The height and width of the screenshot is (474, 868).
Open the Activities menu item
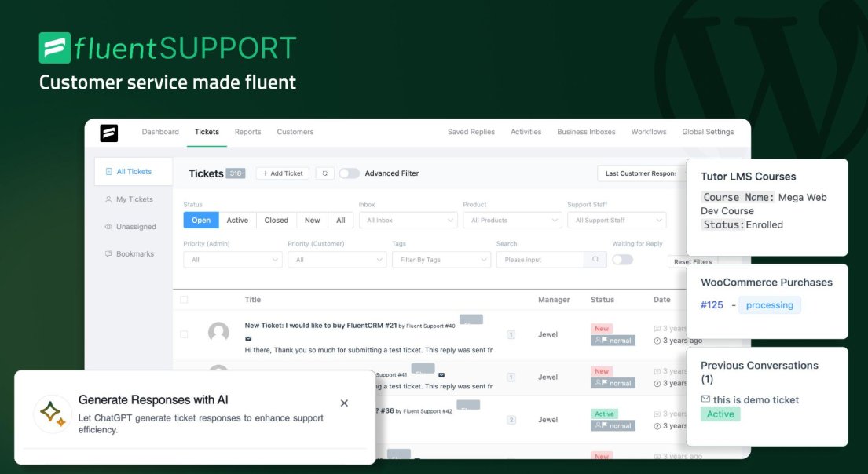click(526, 132)
